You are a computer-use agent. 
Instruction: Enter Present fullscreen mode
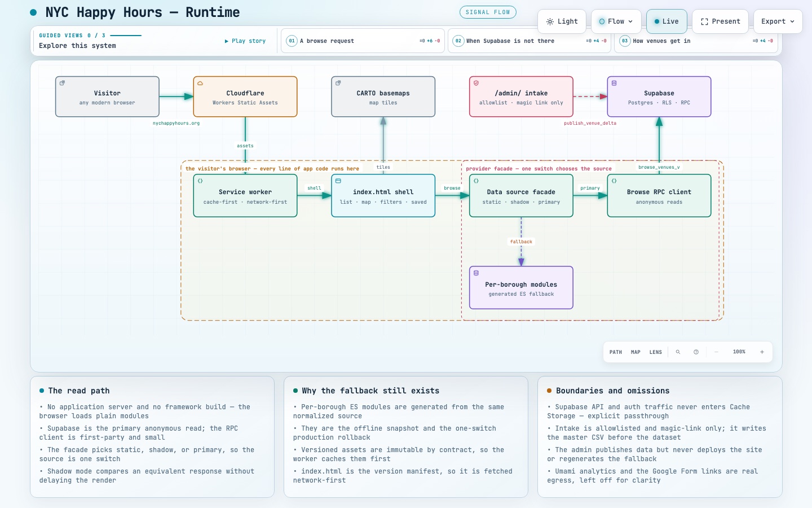720,21
